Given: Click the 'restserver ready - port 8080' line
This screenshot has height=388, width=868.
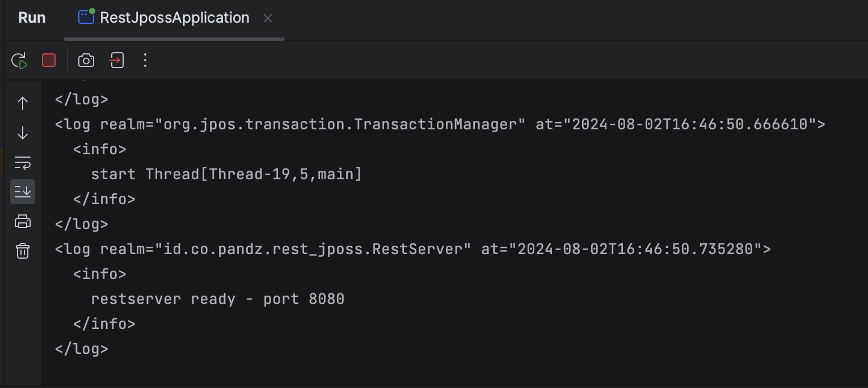Looking at the screenshot, I should click(x=218, y=299).
